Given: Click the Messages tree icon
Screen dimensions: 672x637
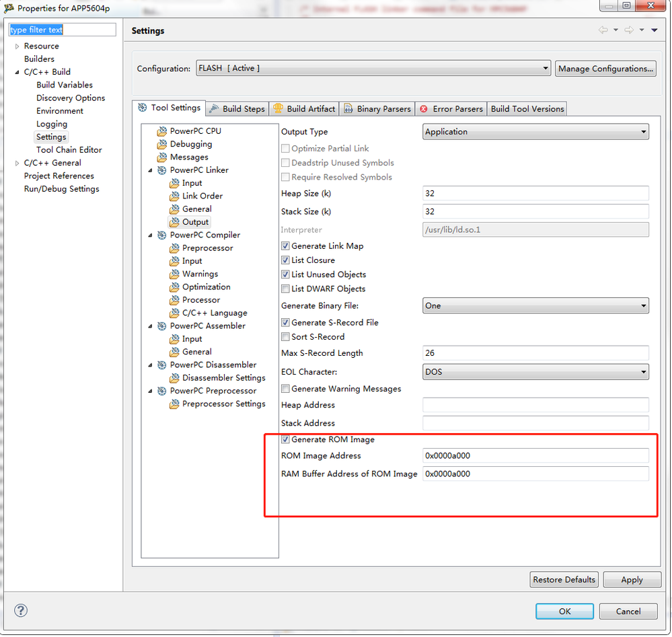Looking at the screenshot, I should coord(161,157).
